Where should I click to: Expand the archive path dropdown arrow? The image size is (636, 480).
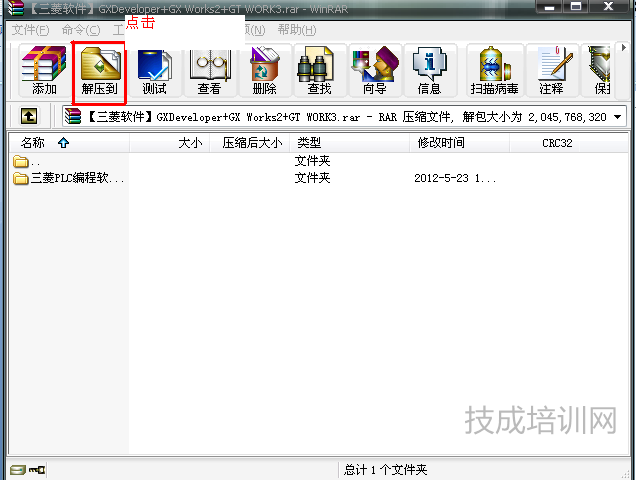(619, 116)
